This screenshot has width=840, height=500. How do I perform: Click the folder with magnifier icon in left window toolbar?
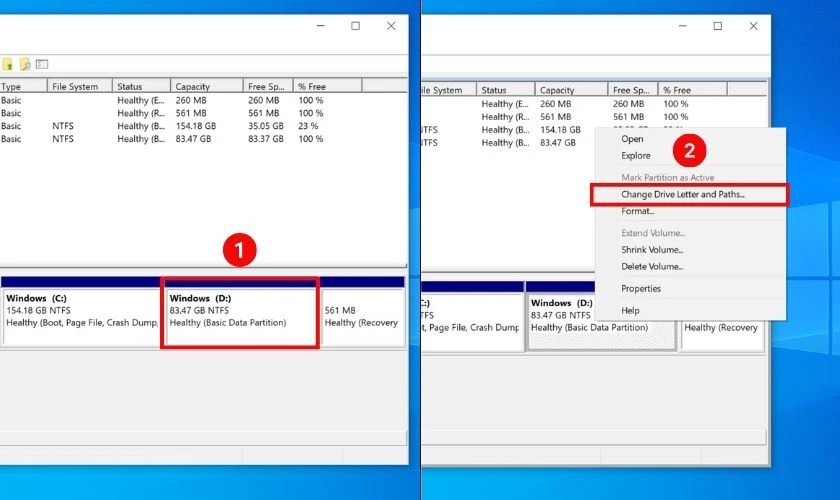25,64
